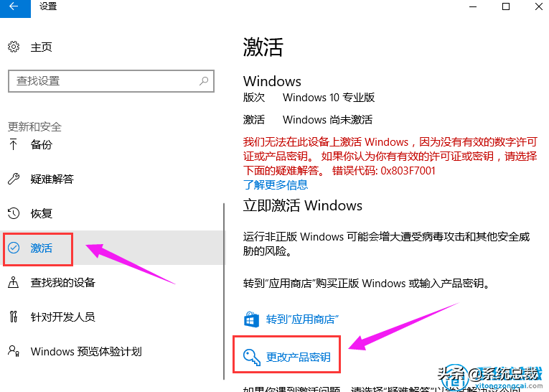Click the wrench icon for 疑难解答
This screenshot has height=392, width=549.
[x=14, y=179]
